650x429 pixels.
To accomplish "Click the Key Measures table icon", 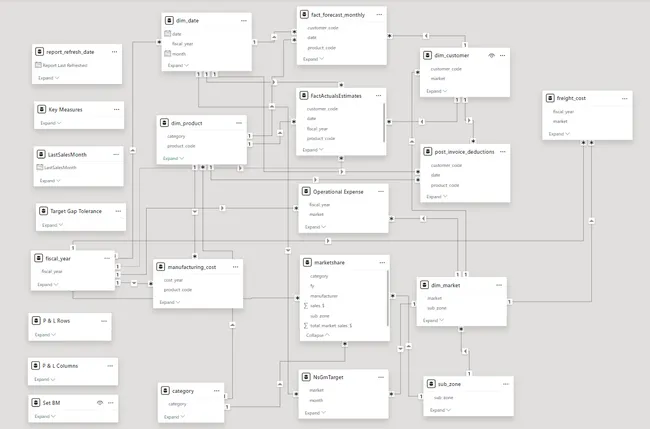I will click(x=41, y=109).
